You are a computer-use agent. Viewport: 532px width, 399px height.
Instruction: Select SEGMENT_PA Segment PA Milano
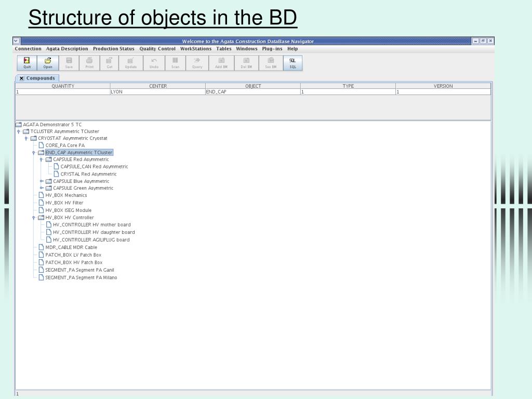click(81, 277)
